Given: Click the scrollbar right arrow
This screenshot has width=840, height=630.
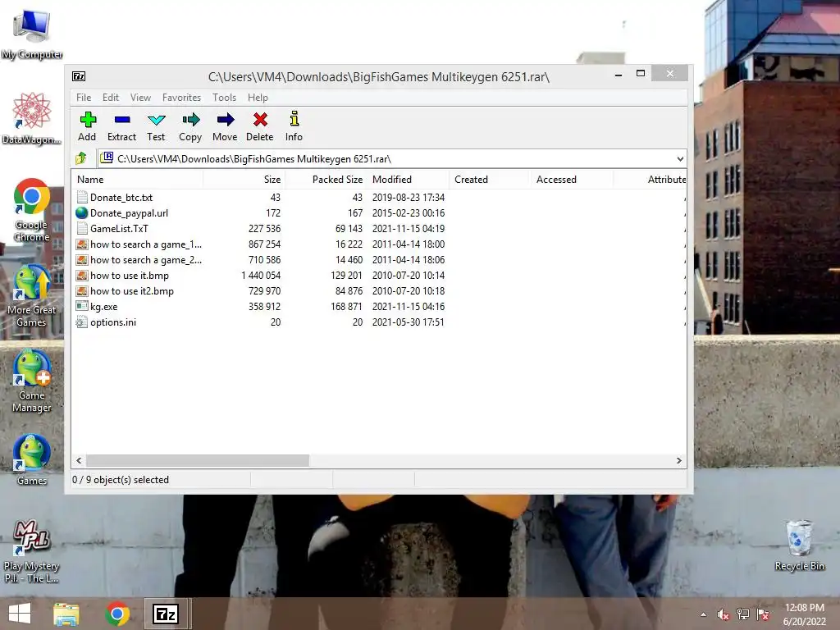Looking at the screenshot, I should click(678, 460).
